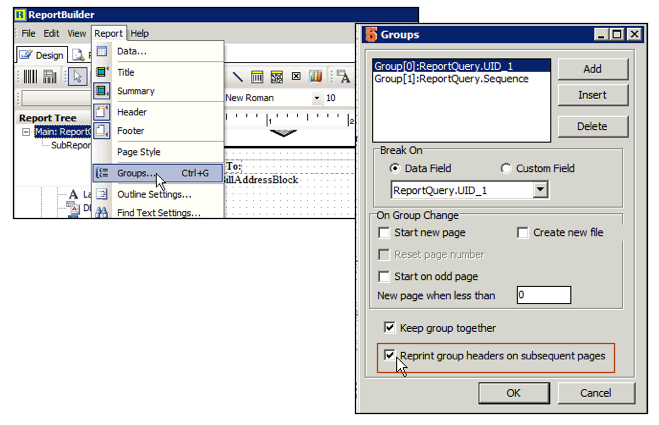Click the BillAddressBlock field on canvas
Screen dimensions: 659x425
(x=262, y=180)
